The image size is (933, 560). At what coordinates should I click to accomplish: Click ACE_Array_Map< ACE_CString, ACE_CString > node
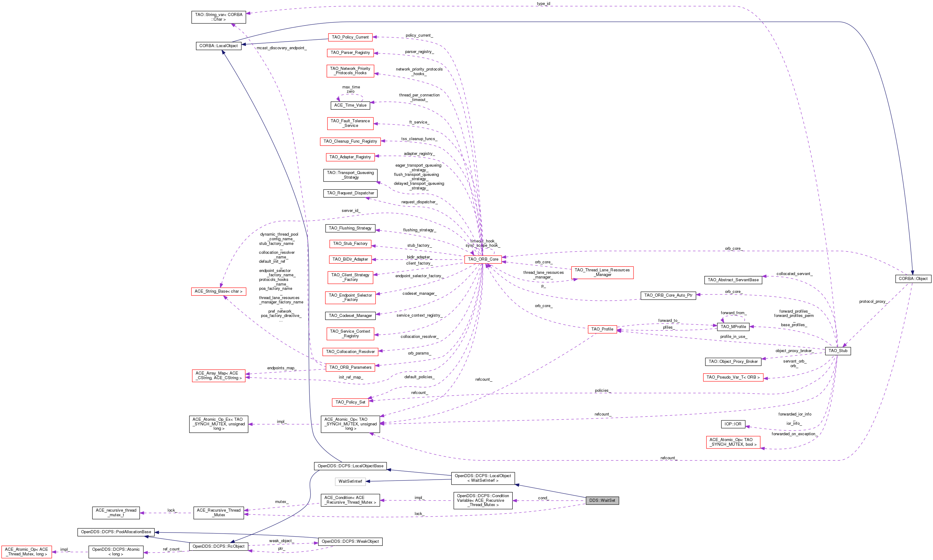[218, 375]
